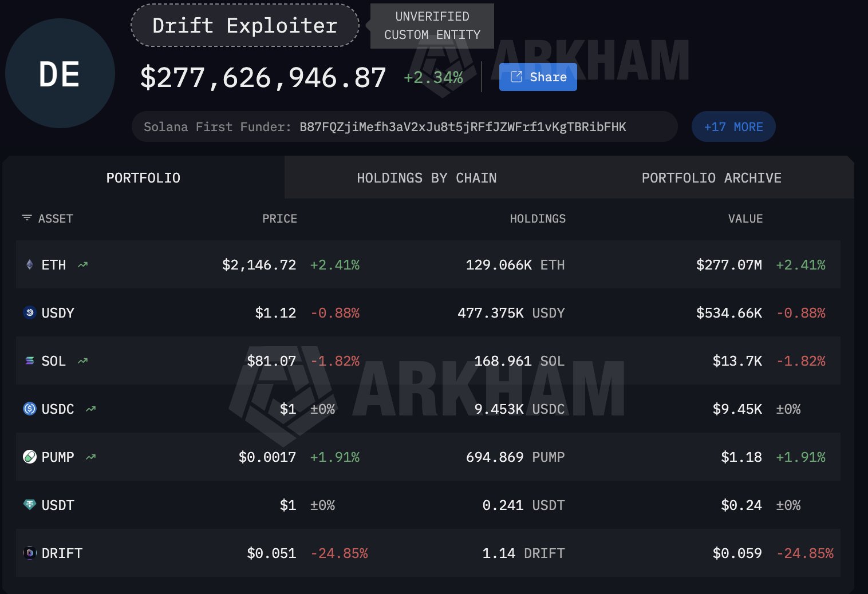Click the Drift Exploiter entity name label
Screen dimensions: 868x594
[245, 26]
